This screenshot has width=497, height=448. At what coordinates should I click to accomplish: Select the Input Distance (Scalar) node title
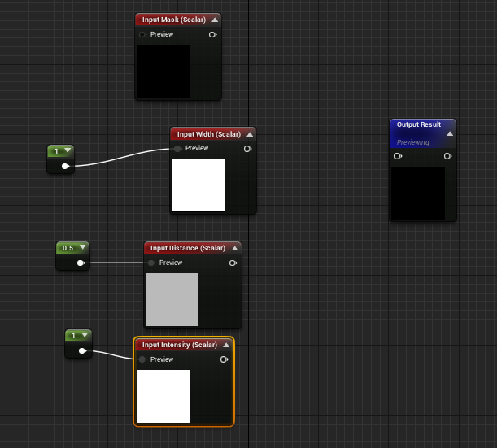click(x=188, y=248)
